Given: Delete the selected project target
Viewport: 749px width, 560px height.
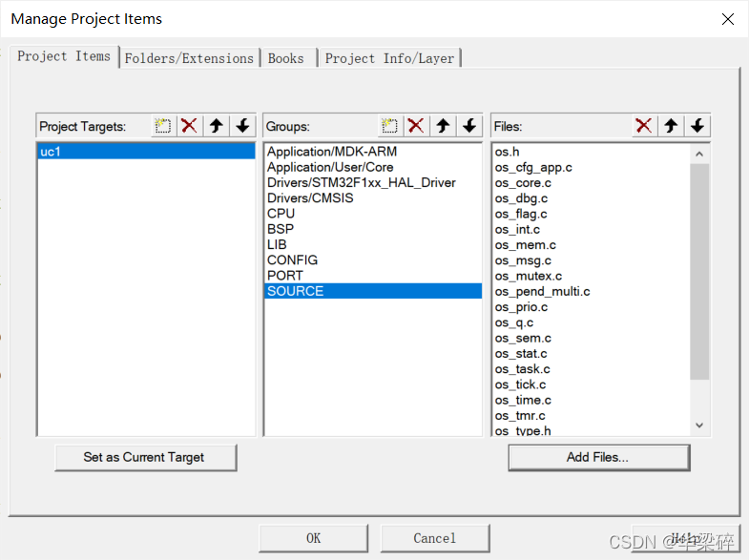Looking at the screenshot, I should [190, 126].
